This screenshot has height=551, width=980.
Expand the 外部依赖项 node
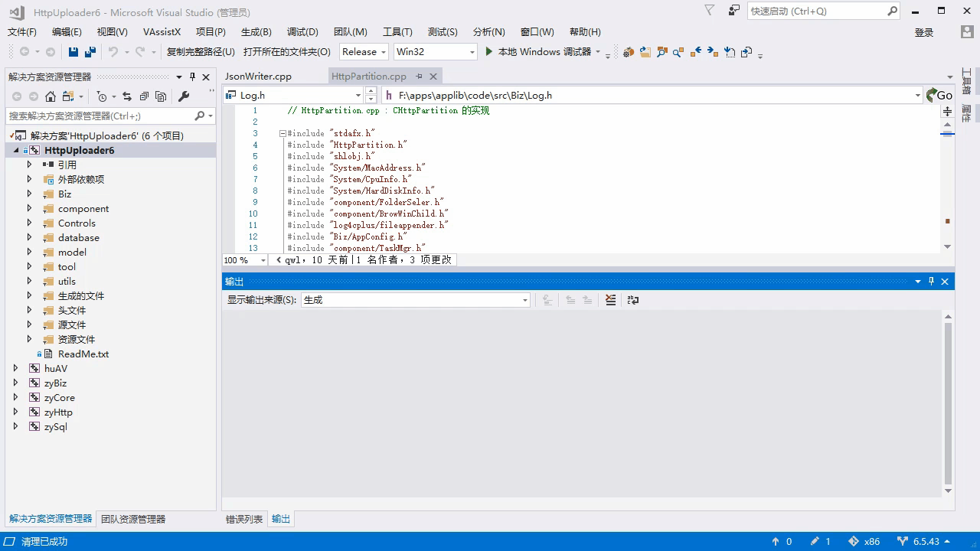coord(30,179)
